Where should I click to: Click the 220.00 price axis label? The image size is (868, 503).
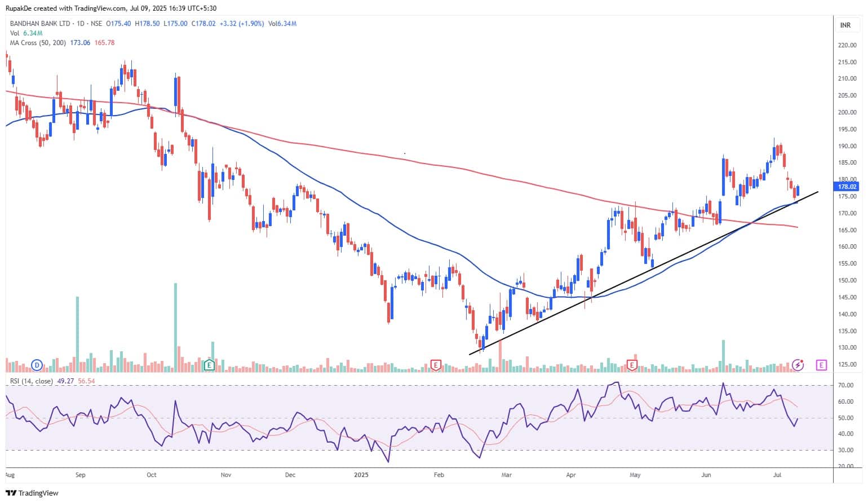pos(848,45)
